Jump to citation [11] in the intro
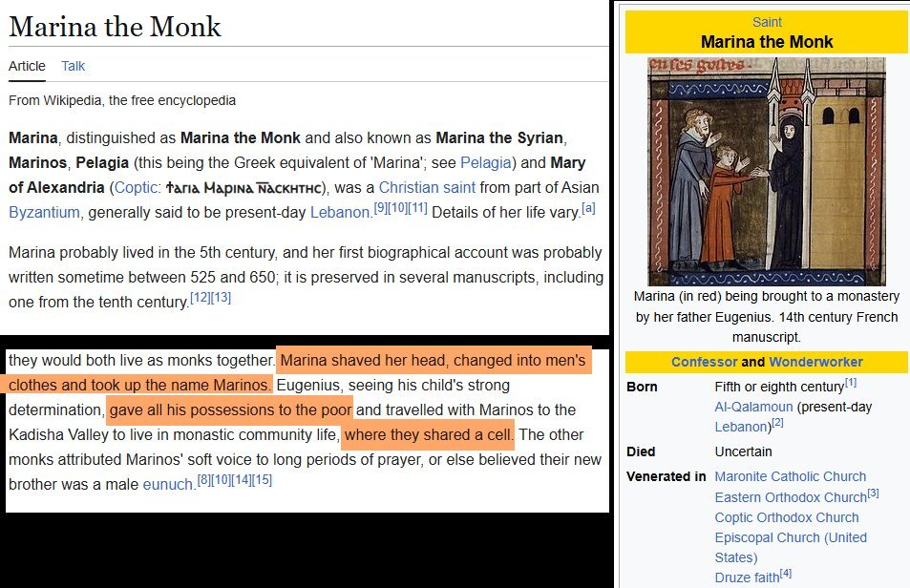The image size is (910, 588). 417,207
